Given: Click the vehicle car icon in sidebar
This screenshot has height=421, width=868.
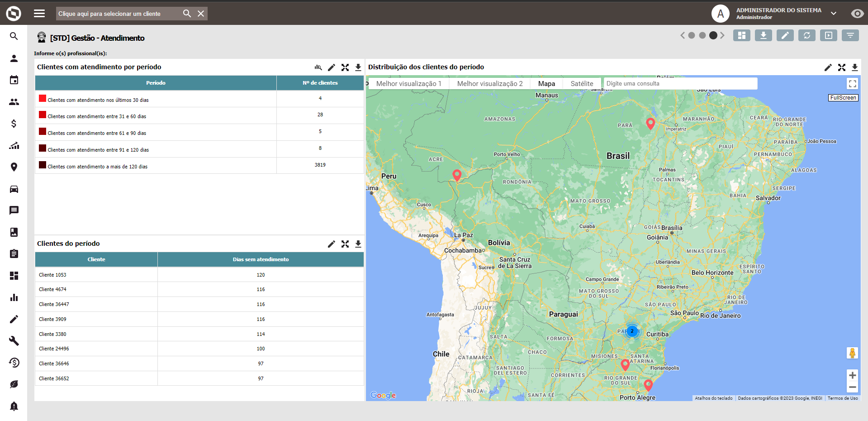Looking at the screenshot, I should [14, 189].
